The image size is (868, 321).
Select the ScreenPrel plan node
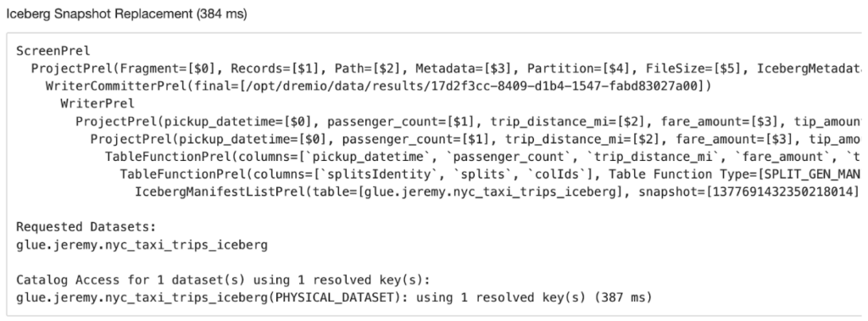53,52
